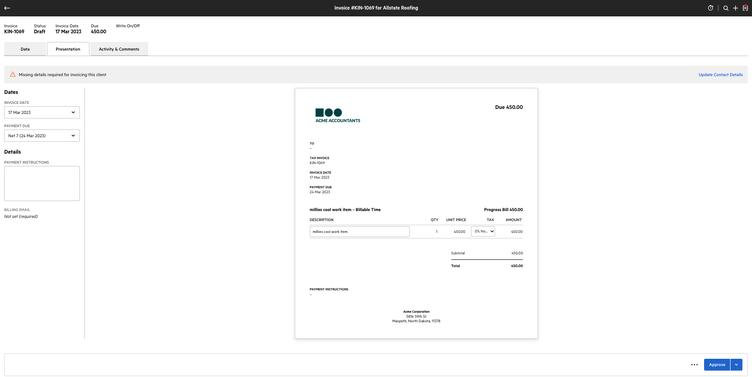The image size is (752, 377).
Task: Click the '17 Mar 2023' invoice date in header
Action: [x=68, y=32]
